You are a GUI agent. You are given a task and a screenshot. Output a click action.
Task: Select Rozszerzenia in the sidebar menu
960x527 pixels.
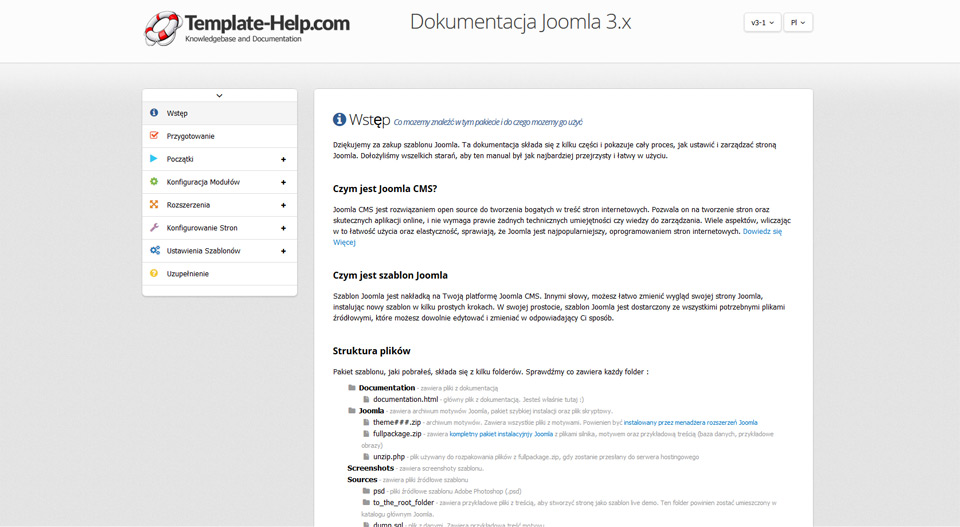click(220, 205)
